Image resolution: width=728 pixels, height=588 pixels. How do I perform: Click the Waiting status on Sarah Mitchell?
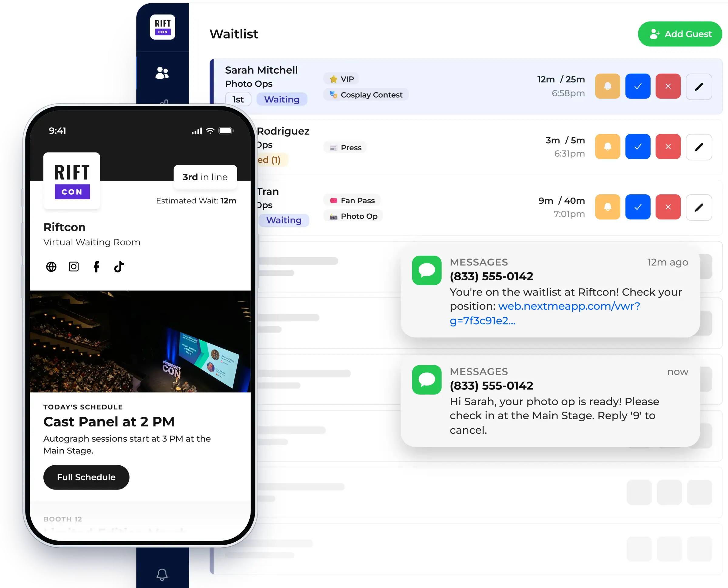[282, 99]
